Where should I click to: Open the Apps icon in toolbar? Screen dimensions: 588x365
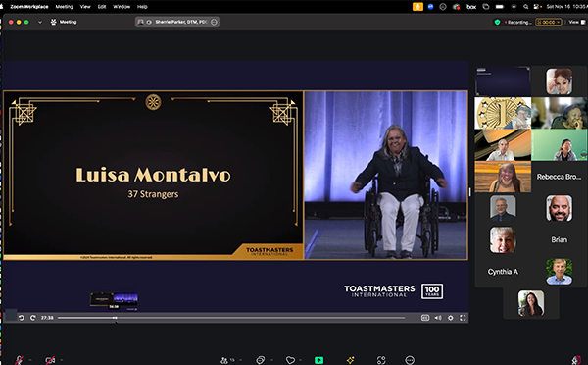(381, 360)
